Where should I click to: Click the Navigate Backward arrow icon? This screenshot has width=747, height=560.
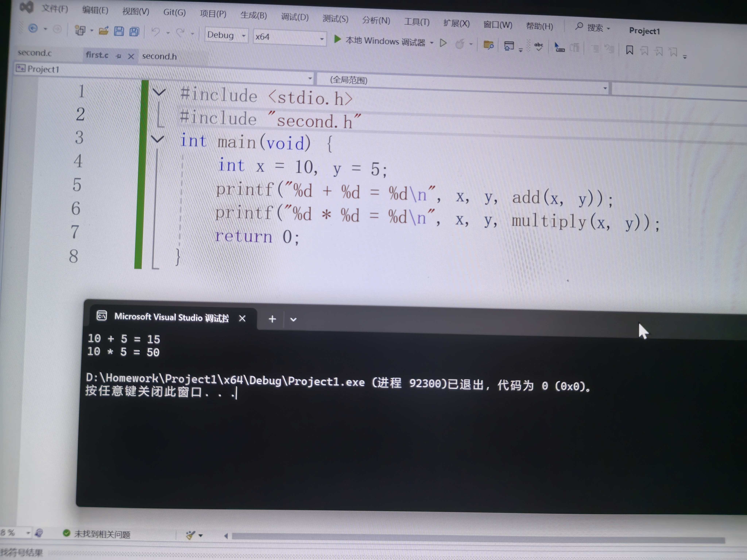[33, 28]
